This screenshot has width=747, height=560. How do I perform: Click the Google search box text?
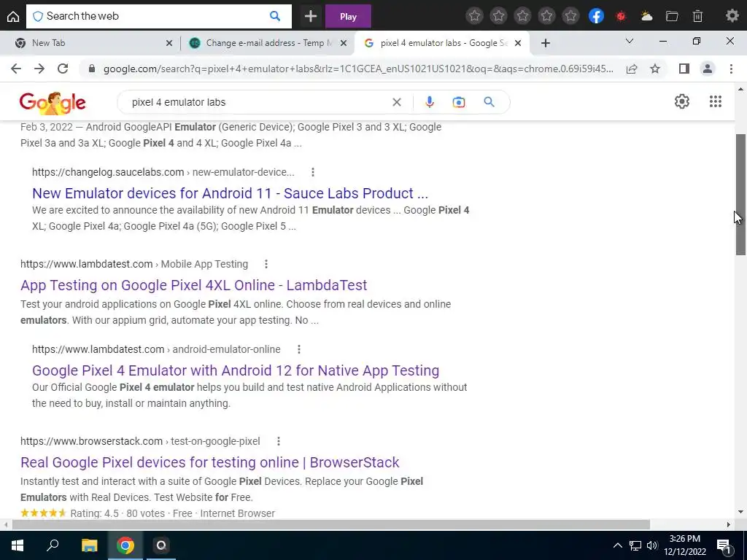(179, 102)
